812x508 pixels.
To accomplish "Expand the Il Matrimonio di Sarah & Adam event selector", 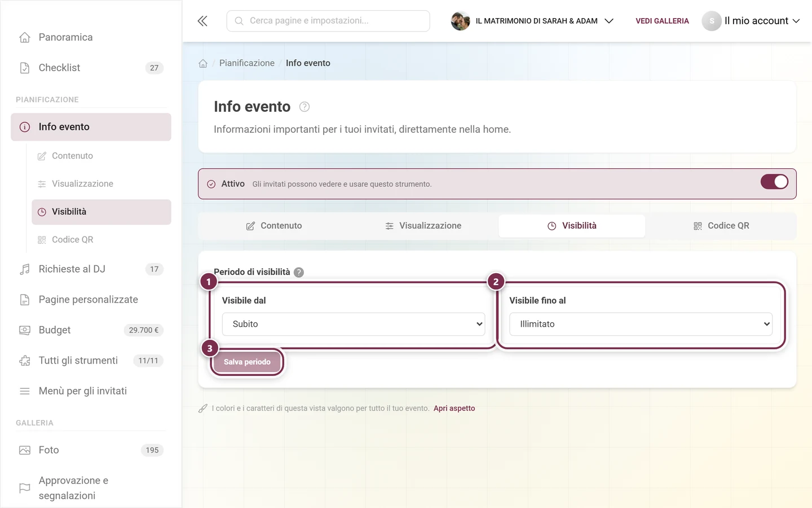I will tap(532, 21).
